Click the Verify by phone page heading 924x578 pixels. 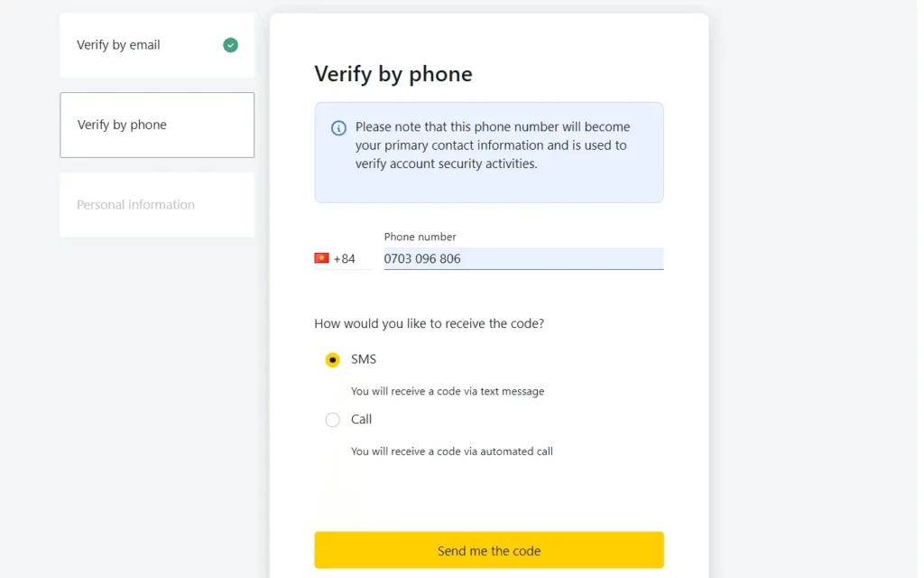pos(393,74)
